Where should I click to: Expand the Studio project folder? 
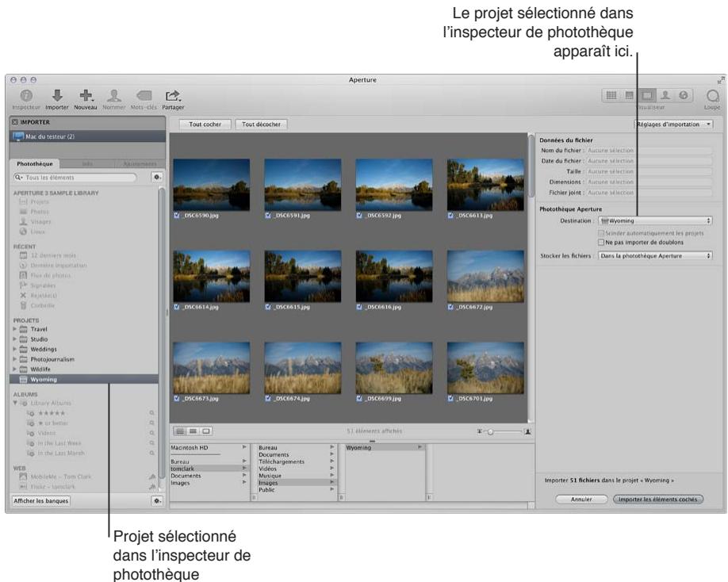coord(15,339)
